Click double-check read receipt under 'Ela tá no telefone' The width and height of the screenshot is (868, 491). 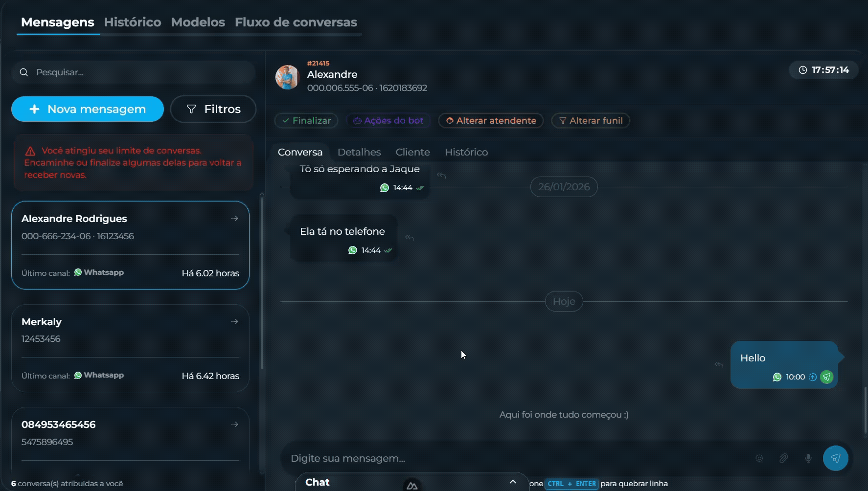point(388,250)
